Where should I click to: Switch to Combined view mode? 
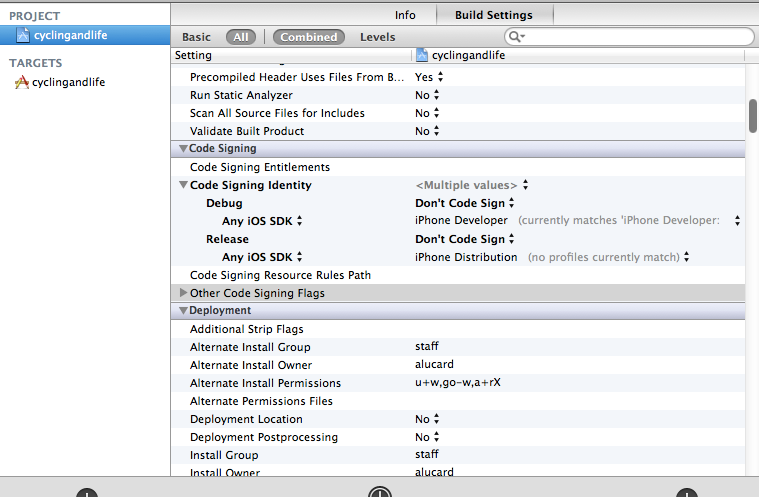pos(308,37)
